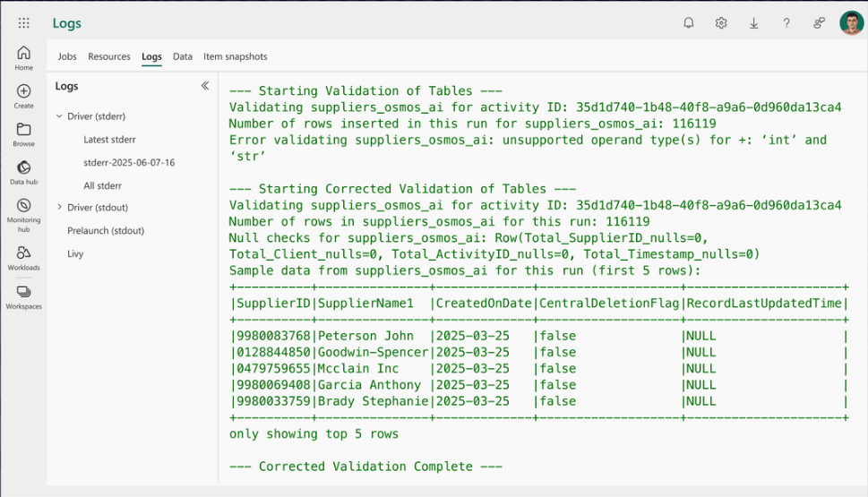Click the Create plus icon
Viewport: 868px width, 497px height.
[24, 96]
